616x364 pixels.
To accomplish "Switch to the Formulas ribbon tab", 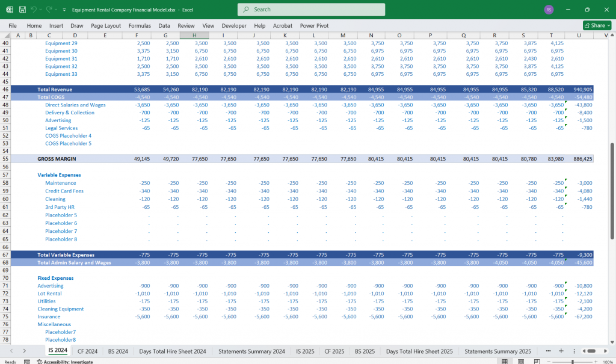I will [x=140, y=26].
